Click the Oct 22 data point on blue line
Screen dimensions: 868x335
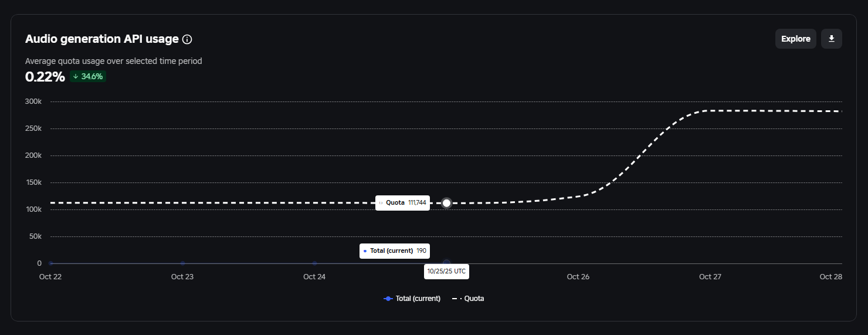click(51, 263)
